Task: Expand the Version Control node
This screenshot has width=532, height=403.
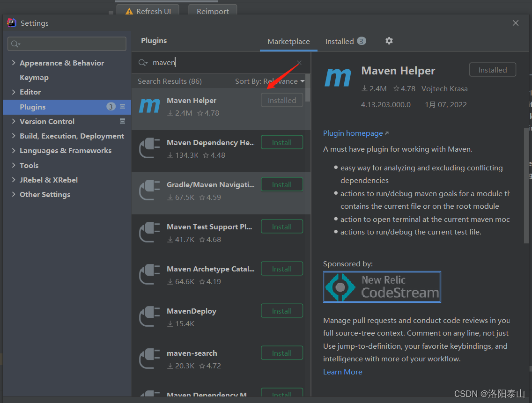Action: tap(14, 121)
